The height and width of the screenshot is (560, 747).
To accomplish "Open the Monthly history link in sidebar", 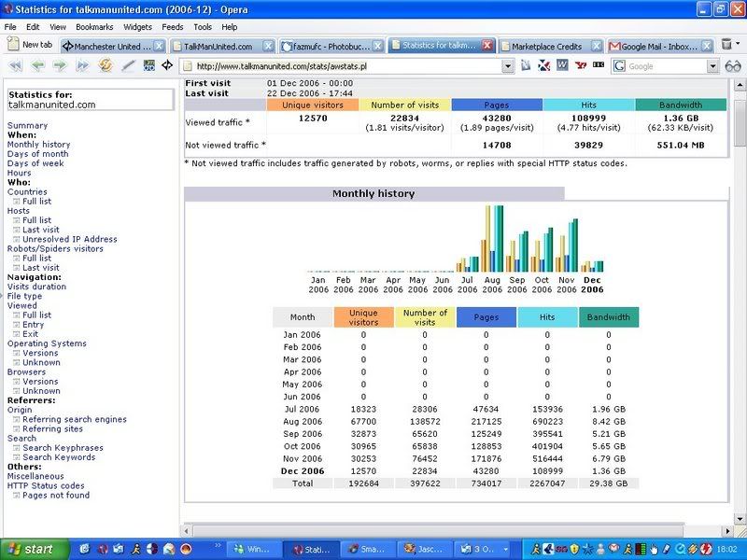I will pos(38,145).
